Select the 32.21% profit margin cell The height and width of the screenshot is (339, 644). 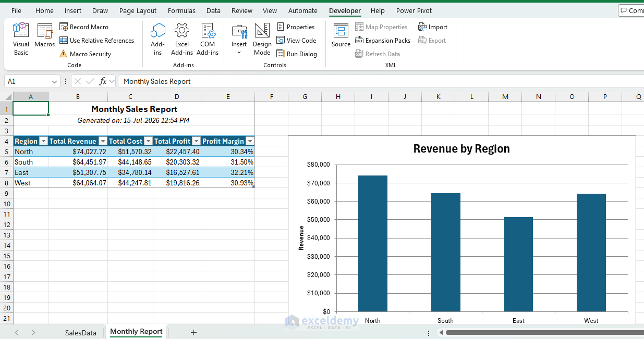[x=228, y=172]
